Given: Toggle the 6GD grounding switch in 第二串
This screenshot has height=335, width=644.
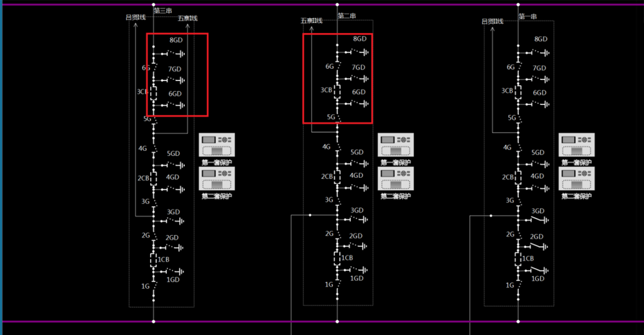Looking at the screenshot, I should (352, 103).
